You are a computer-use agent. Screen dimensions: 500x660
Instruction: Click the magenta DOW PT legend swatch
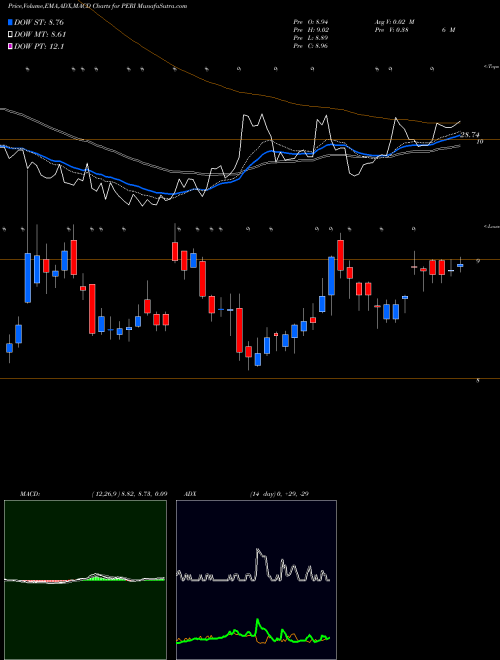pyautogui.click(x=10, y=46)
